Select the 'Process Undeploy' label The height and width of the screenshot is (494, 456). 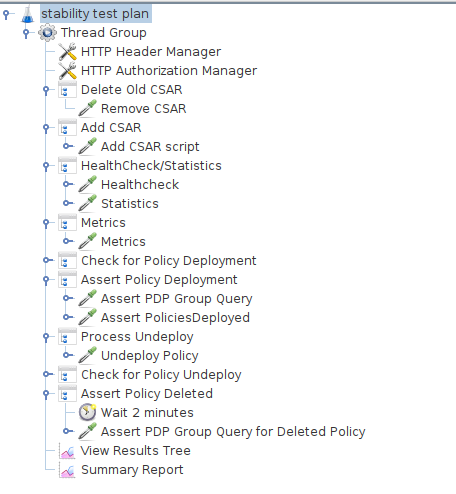[137, 337]
